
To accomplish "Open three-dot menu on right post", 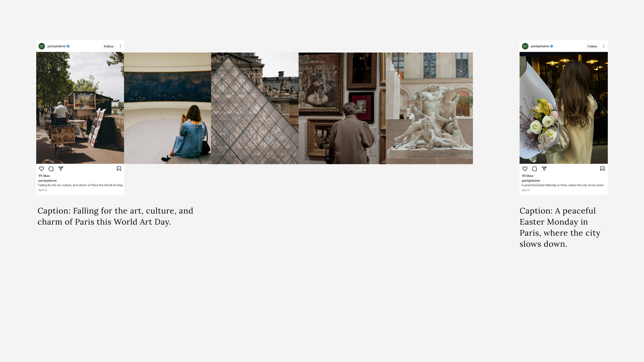I will [603, 46].
